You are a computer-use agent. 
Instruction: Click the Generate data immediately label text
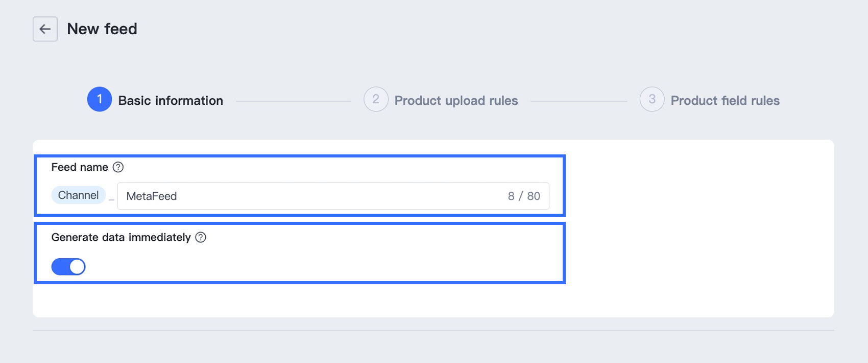click(x=121, y=237)
